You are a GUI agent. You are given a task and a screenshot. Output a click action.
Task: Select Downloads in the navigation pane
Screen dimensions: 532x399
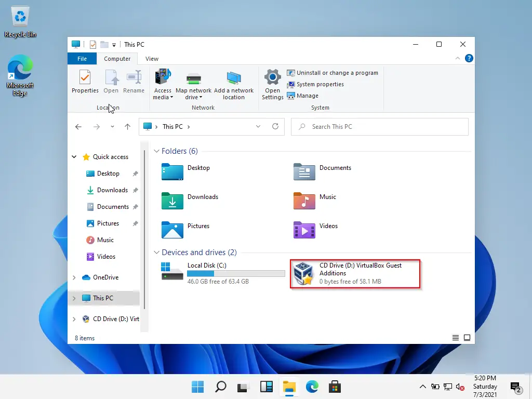tap(108, 190)
